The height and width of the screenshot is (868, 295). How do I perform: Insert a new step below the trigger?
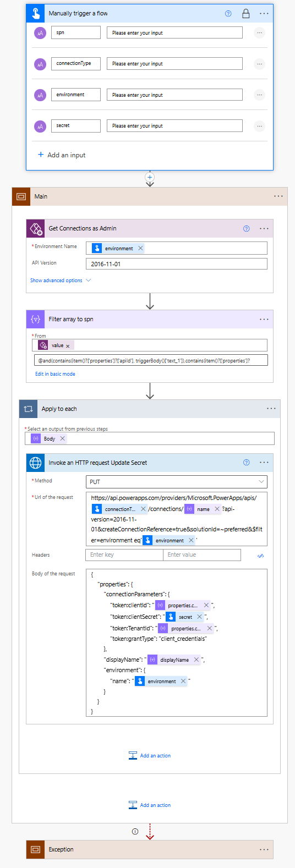[x=150, y=177]
